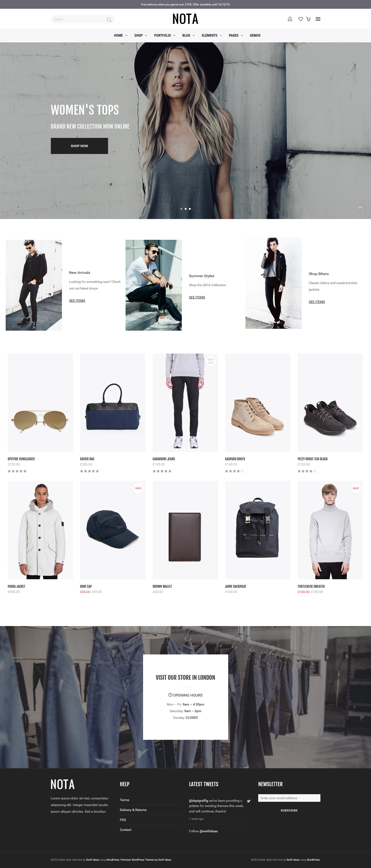This screenshot has height=868, width=371.
Task: Select the third hero slider dot
Action: click(x=190, y=209)
